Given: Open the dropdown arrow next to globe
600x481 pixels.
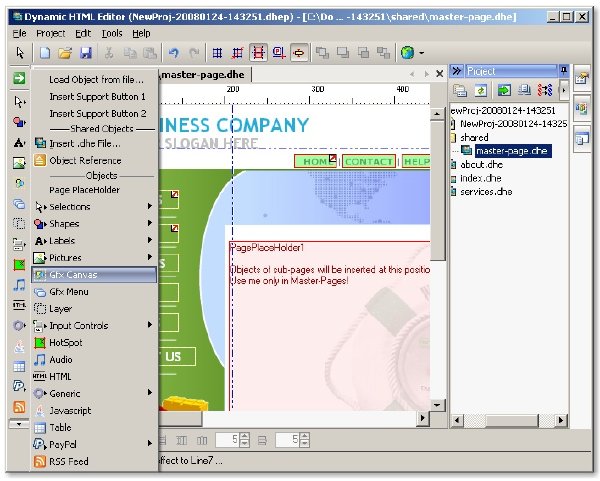Looking at the screenshot, I should 421,53.
